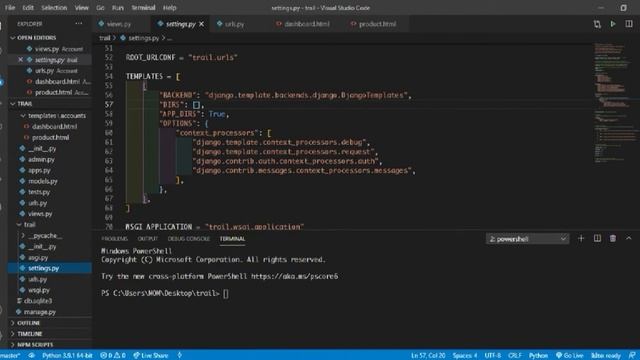Open errors and warnings count in status bar
This screenshot has width=640, height=360.
click(113, 356)
